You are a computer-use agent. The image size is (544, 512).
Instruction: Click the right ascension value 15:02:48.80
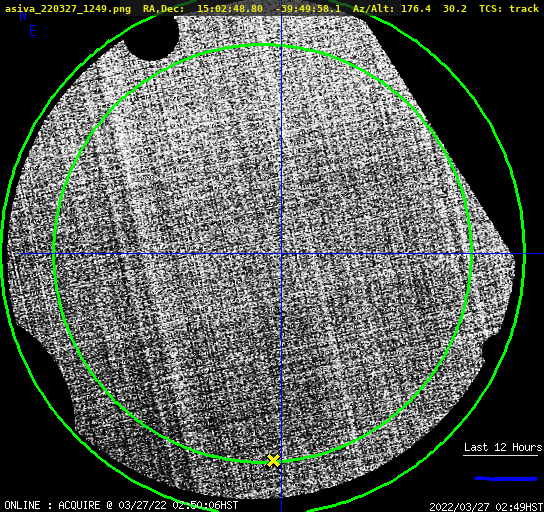(x=230, y=8)
